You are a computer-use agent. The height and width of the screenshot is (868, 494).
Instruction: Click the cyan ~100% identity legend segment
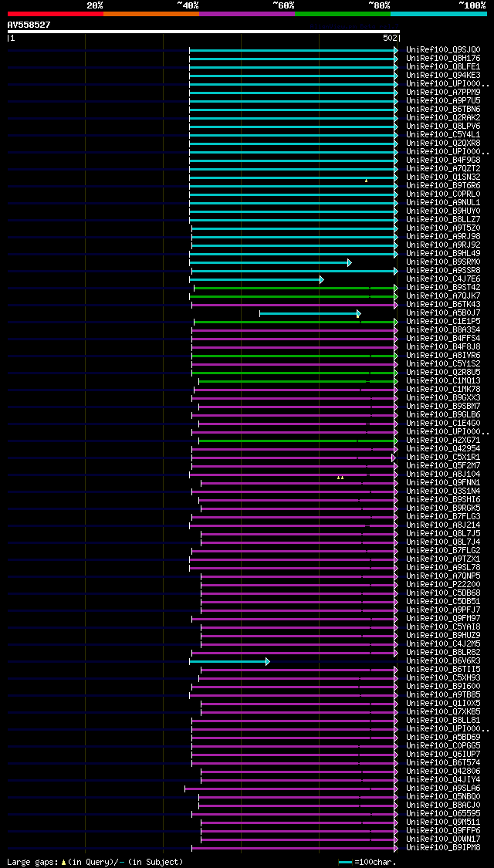(x=439, y=13)
